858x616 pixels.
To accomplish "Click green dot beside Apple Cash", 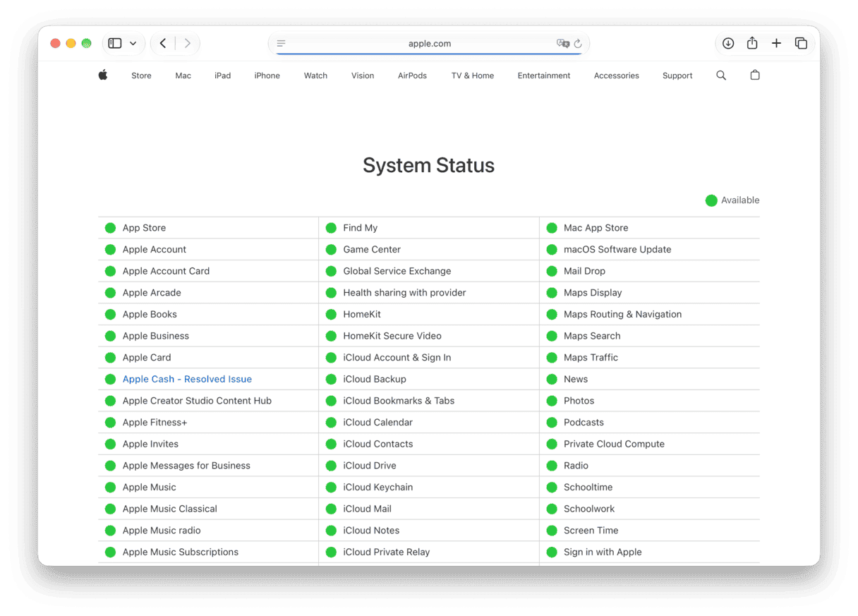I will click(110, 380).
